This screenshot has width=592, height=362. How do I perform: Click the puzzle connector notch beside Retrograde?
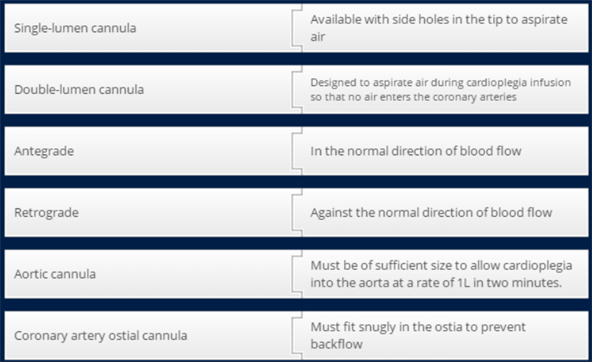tap(297, 213)
